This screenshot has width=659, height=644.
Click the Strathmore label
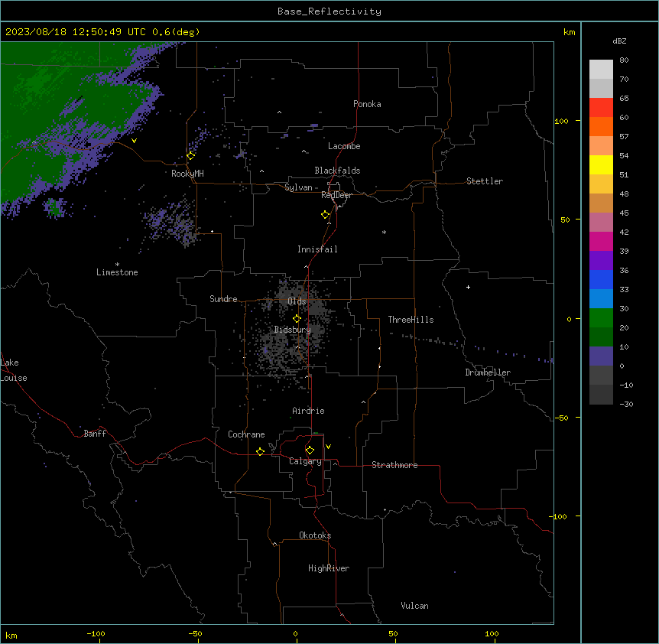click(x=394, y=465)
